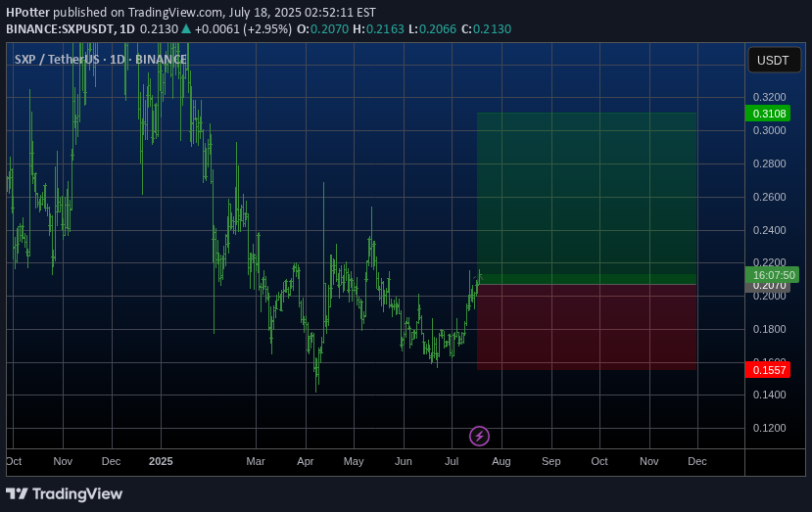Click the 0.1800 price scale value
The image size is (812, 512).
769,329
